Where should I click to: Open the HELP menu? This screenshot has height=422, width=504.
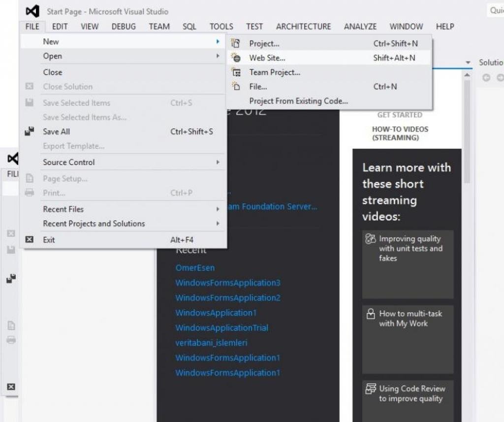(x=445, y=27)
